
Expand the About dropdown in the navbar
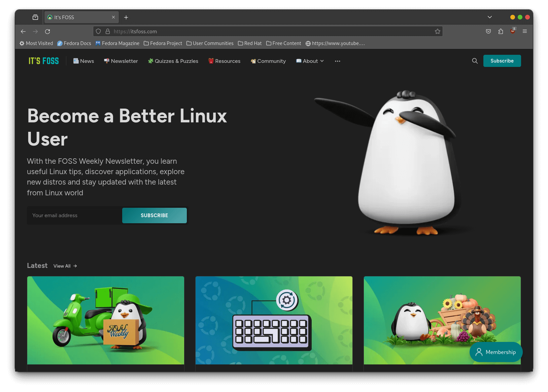pos(309,61)
